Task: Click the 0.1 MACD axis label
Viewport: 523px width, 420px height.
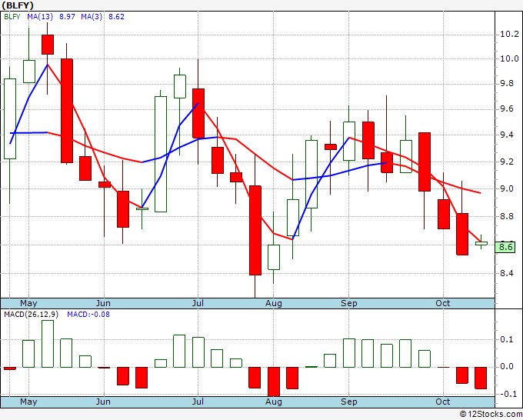Action: click(x=507, y=339)
